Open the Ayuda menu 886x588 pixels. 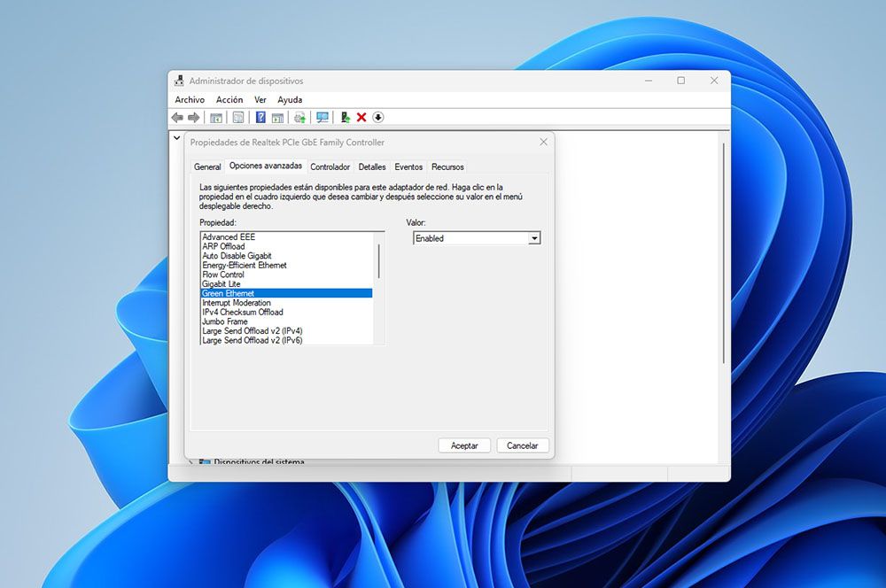click(x=290, y=99)
